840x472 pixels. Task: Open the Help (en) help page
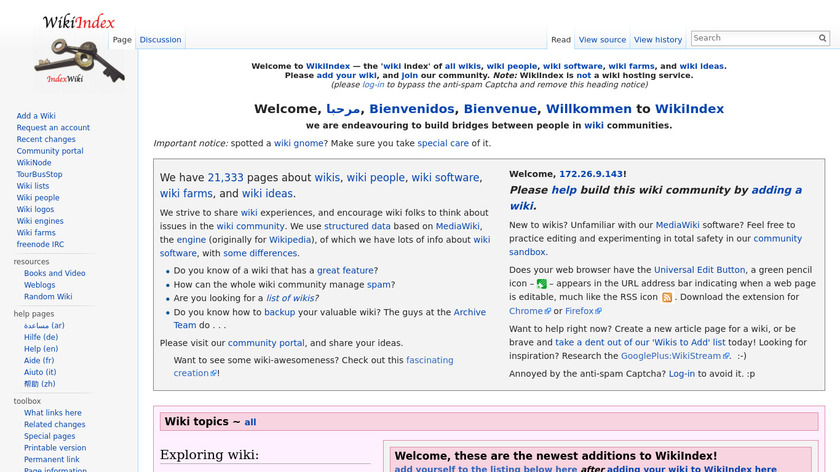coord(41,349)
